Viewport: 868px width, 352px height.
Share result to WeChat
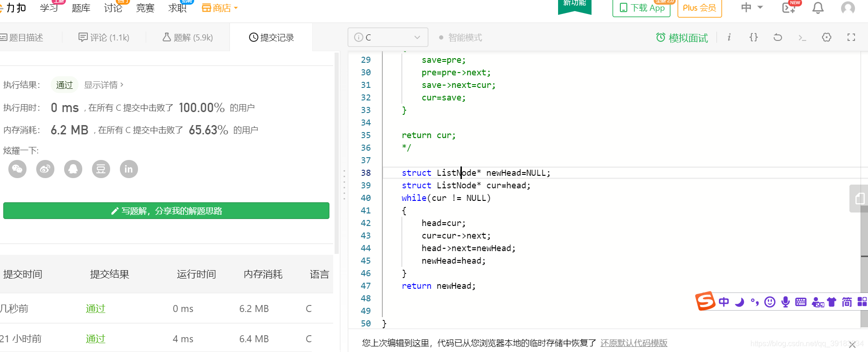click(17, 169)
